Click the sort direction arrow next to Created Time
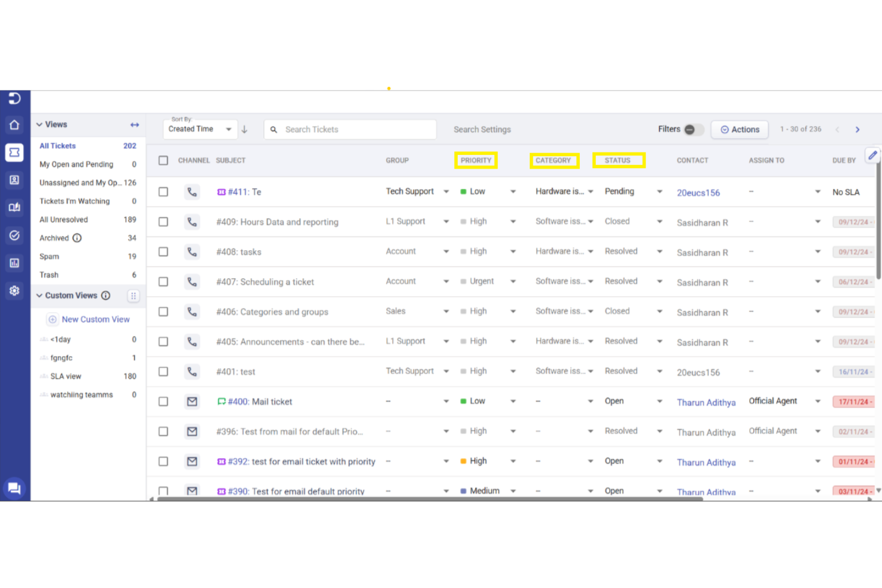 pyautogui.click(x=244, y=129)
